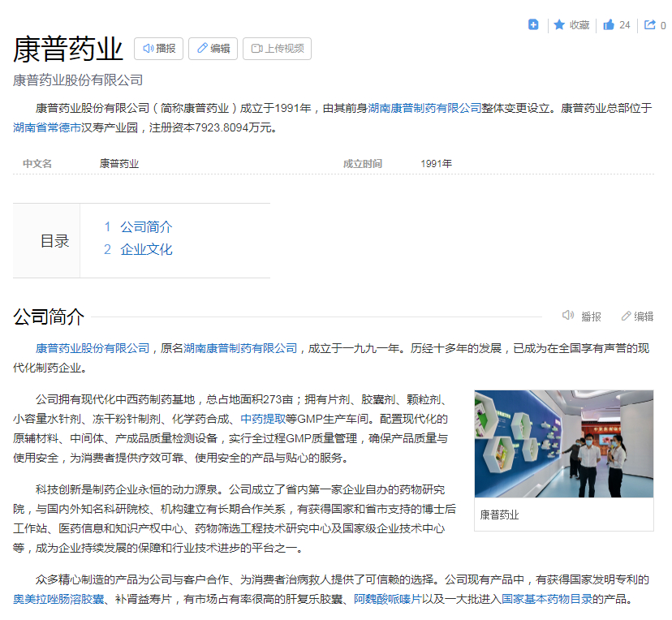Open 湖南康普制药有限公司 link in the 公司简介 paragraph
Viewport: 672px width, 620px height.
point(240,348)
